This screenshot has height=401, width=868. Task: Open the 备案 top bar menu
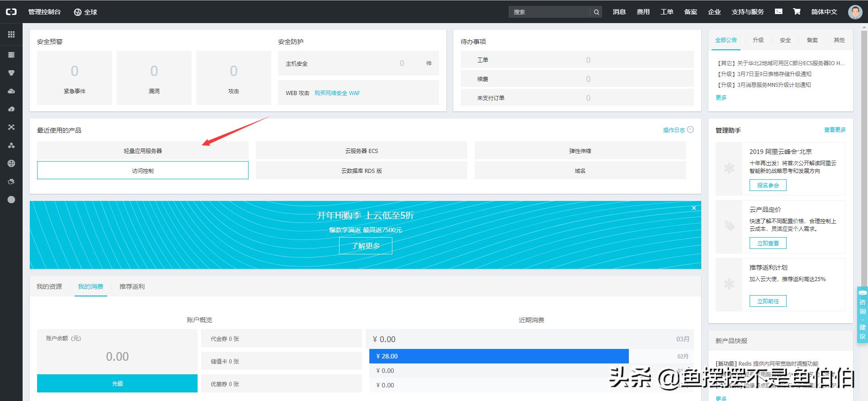coord(690,12)
